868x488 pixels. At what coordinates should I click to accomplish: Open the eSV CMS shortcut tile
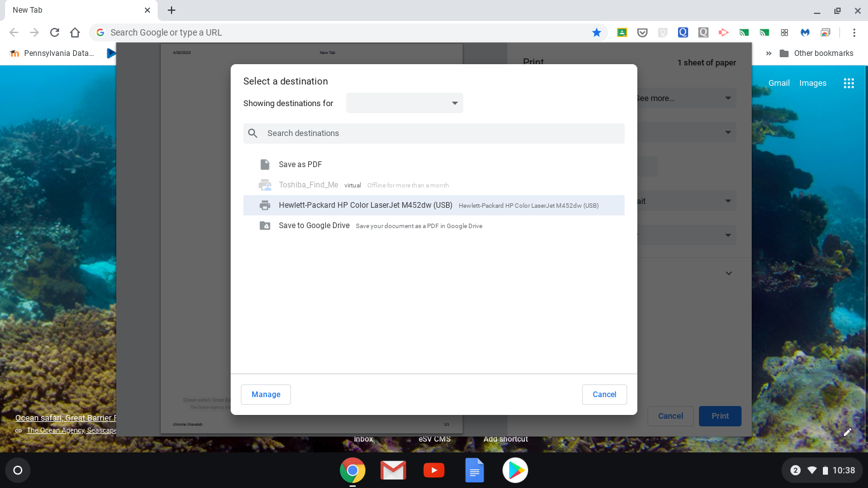435,439
